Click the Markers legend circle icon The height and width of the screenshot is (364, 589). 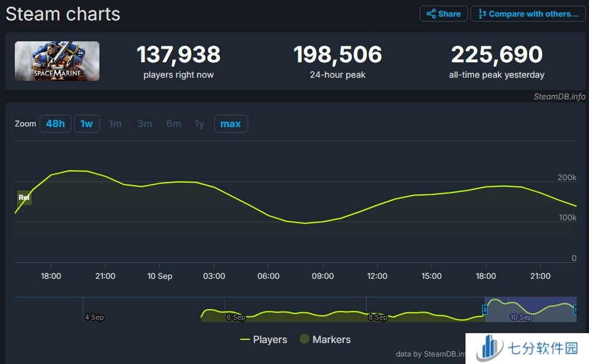point(304,339)
